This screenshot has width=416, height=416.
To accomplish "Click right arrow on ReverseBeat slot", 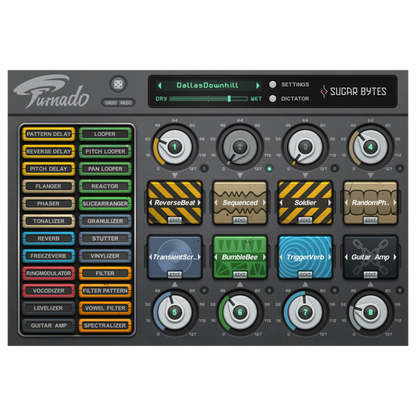I will point(199,203).
